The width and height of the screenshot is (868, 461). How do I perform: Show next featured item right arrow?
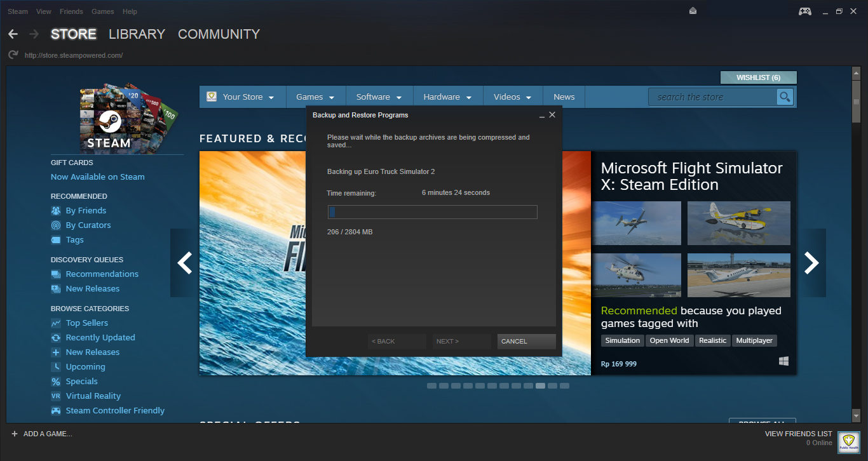coord(811,263)
